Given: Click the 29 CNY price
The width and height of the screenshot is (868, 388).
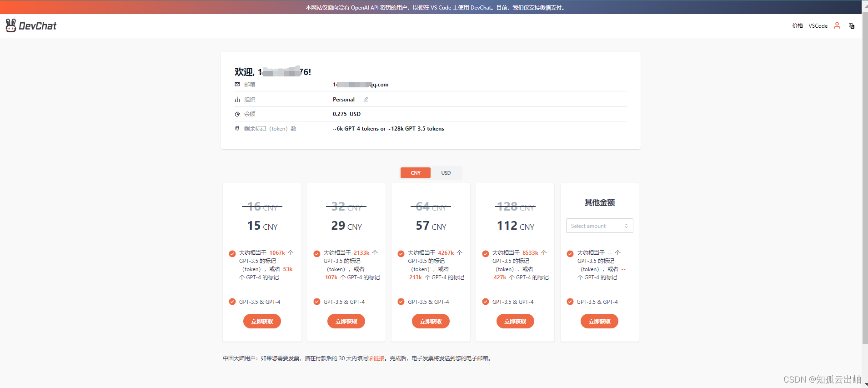Looking at the screenshot, I should click(x=346, y=226).
